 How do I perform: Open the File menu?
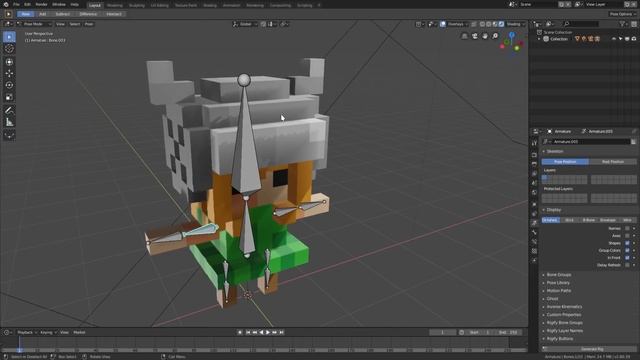[16, 4]
